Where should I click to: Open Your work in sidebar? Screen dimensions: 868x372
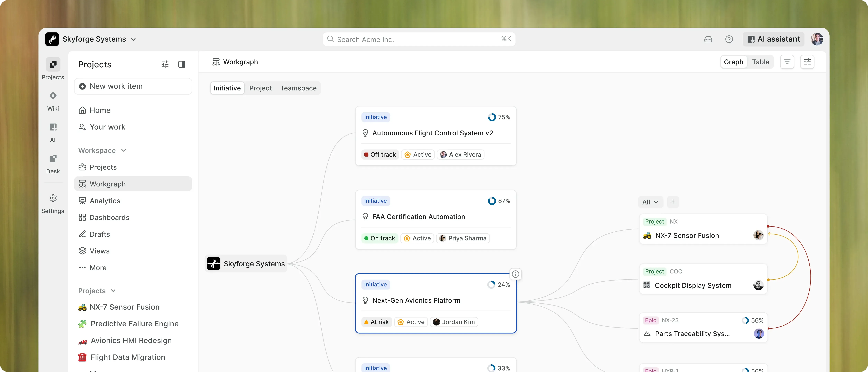133,127
